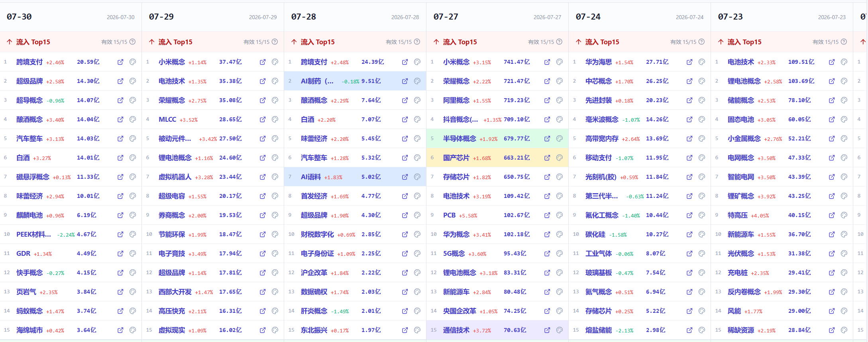Click 流入 Top15 header in 07-29 column
The height and width of the screenshot is (342, 868).
pos(175,42)
